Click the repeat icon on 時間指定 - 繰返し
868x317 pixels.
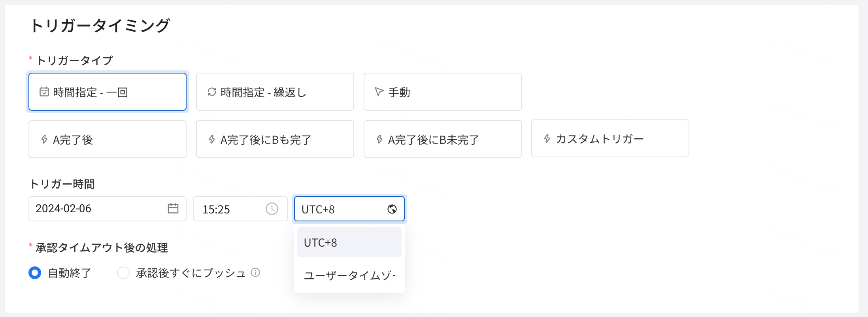212,92
